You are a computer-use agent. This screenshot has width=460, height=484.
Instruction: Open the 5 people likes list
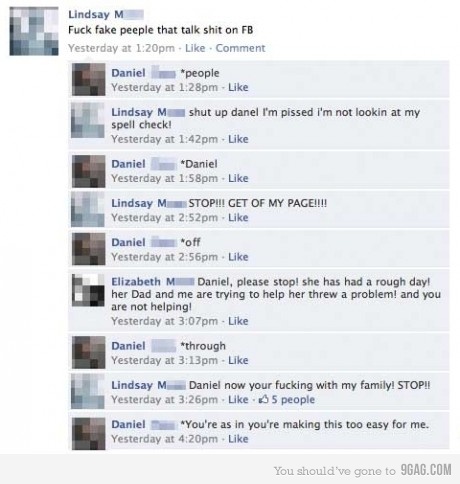point(293,399)
